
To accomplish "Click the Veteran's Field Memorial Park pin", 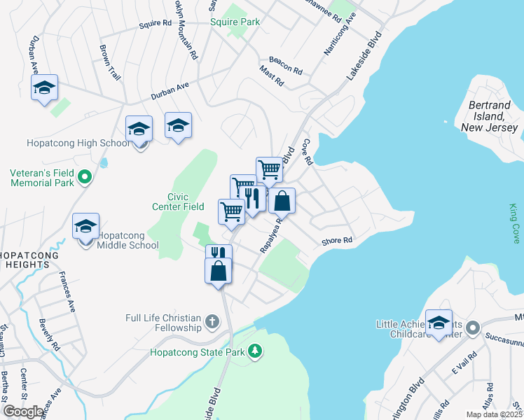I will [85, 177].
